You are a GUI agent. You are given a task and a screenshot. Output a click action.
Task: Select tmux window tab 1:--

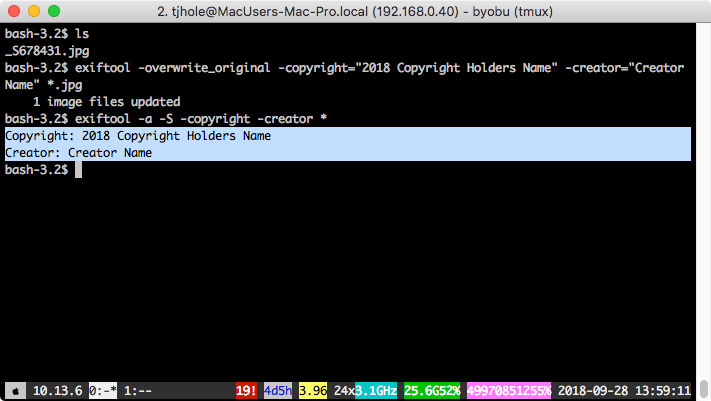click(x=138, y=391)
